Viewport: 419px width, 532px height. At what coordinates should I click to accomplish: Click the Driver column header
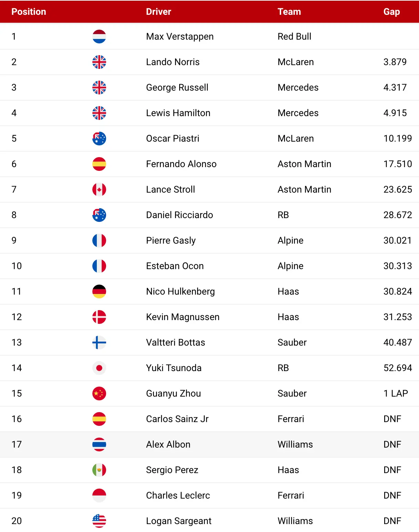[x=159, y=12]
